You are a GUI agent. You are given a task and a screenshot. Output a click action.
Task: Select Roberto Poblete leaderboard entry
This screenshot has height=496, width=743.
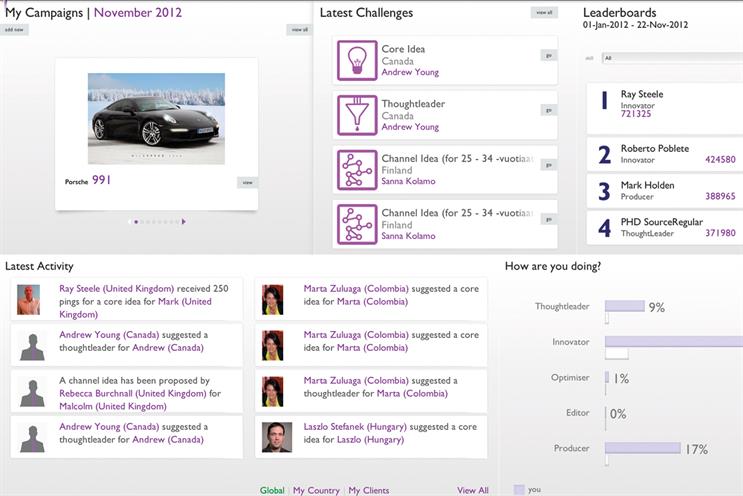click(665, 154)
